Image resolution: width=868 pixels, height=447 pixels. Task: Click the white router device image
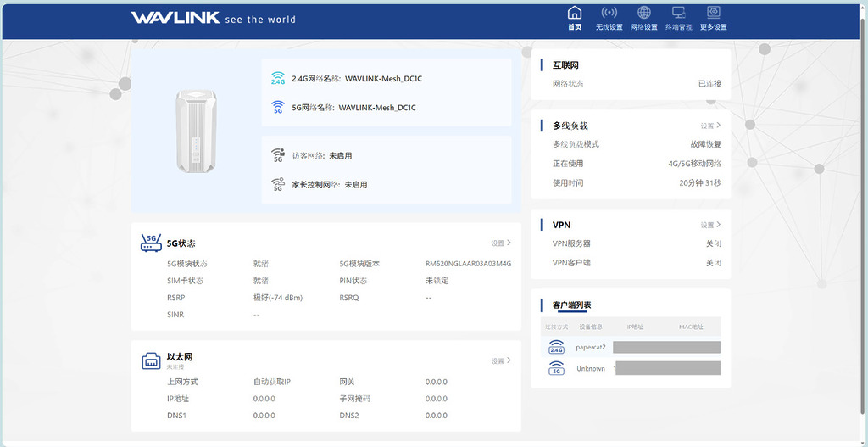click(196, 131)
